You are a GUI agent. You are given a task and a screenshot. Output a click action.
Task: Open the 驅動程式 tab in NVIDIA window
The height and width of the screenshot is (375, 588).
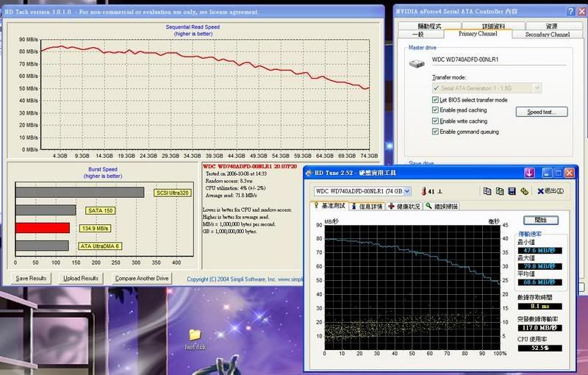click(429, 26)
